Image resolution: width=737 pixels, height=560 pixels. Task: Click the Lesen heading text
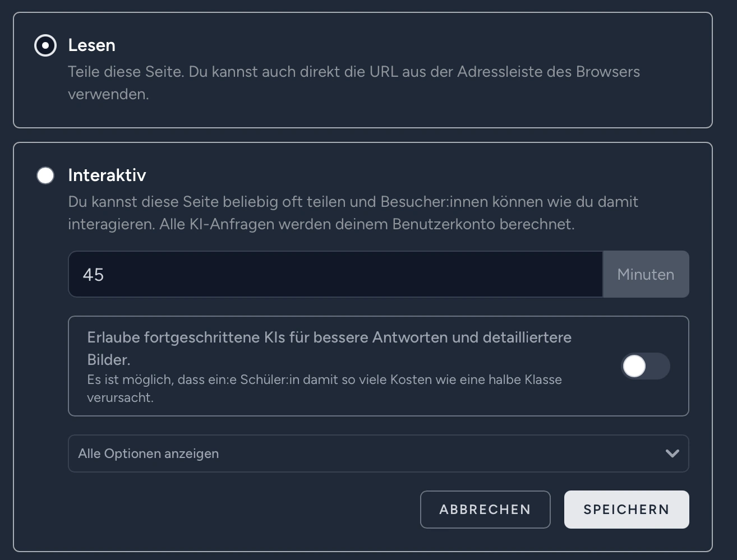coord(91,45)
